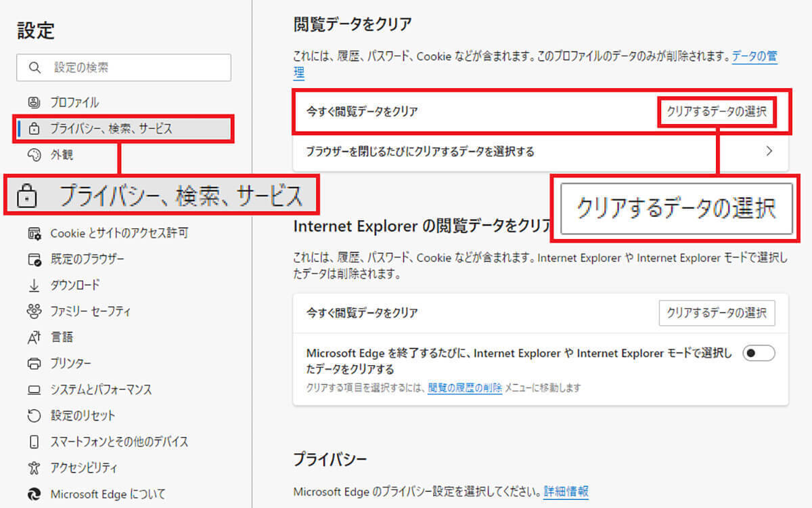
Task: Click top Choose what to clear button
Action: coord(717,112)
